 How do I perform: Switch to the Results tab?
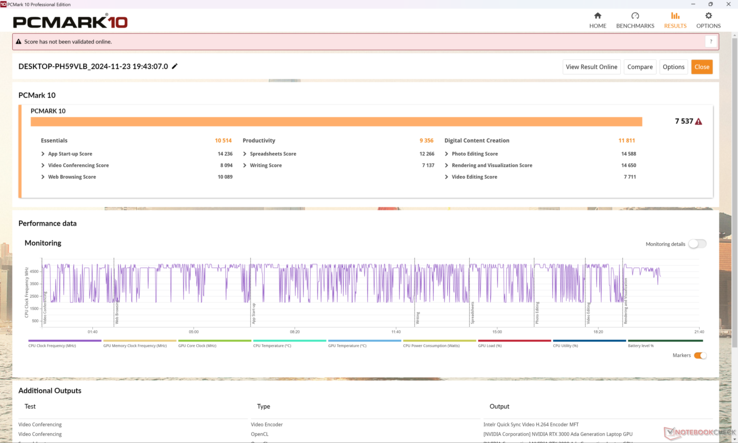coord(675,20)
